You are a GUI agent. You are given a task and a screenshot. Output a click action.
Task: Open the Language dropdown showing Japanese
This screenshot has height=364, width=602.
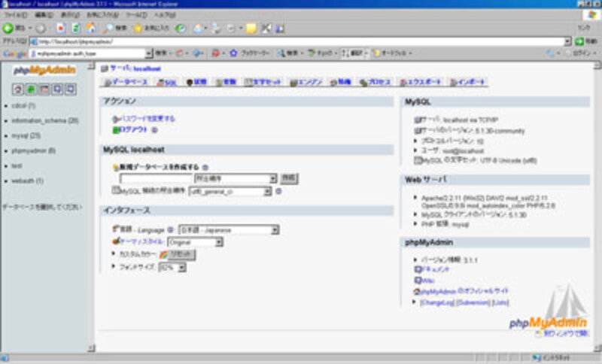(229, 230)
